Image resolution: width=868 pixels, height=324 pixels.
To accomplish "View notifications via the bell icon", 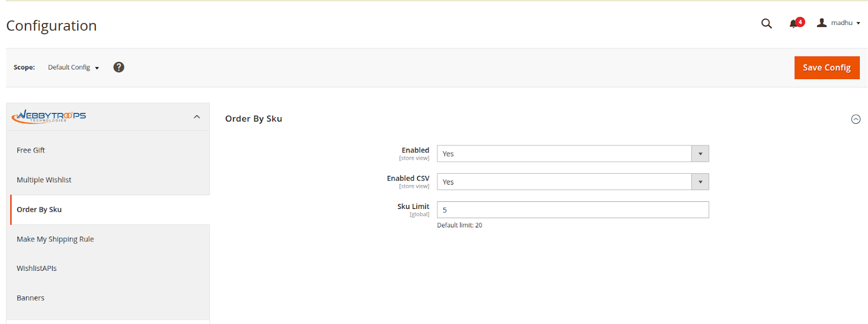I will point(793,24).
